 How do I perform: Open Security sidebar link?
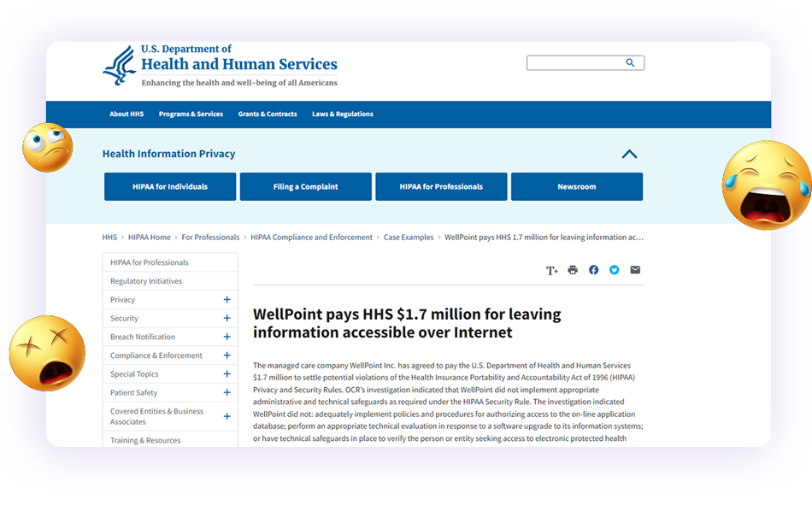click(124, 319)
